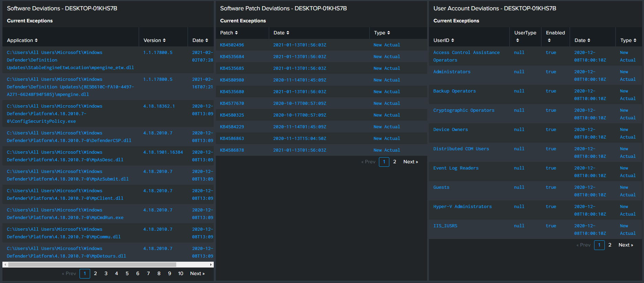Click scrollbar right arrow in Software Deviations

[x=211, y=264]
